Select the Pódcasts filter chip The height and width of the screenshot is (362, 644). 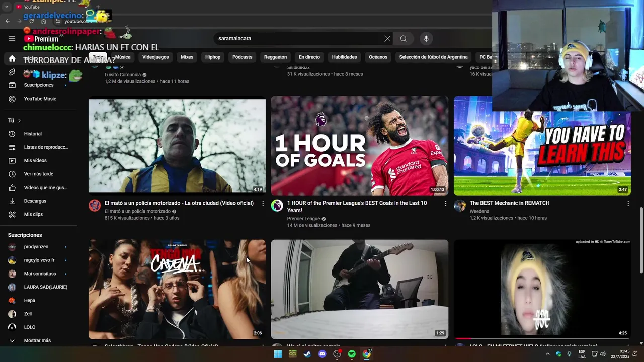pyautogui.click(x=242, y=57)
